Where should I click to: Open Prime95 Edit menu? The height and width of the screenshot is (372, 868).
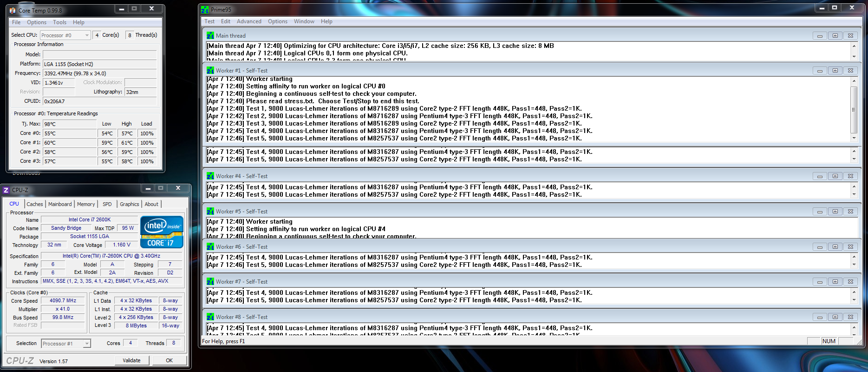pyautogui.click(x=226, y=21)
